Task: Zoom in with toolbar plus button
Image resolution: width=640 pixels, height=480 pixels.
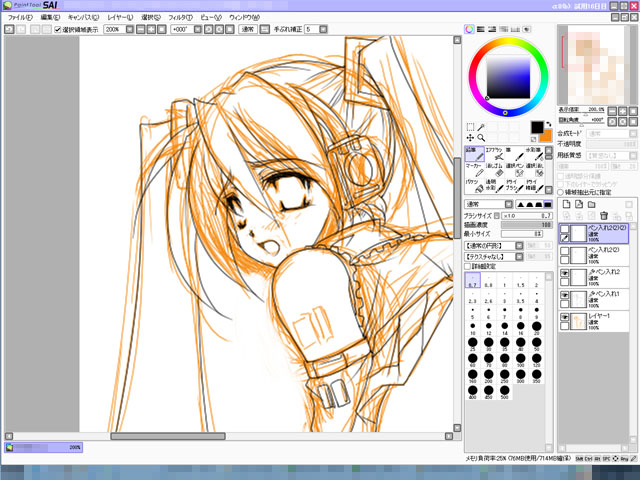Action: pos(151,29)
